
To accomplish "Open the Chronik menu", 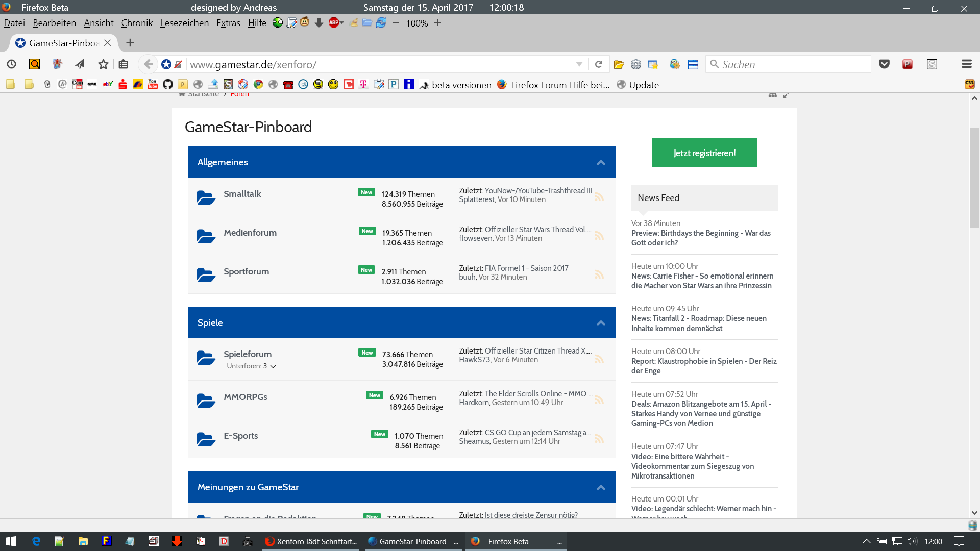I will tap(137, 23).
